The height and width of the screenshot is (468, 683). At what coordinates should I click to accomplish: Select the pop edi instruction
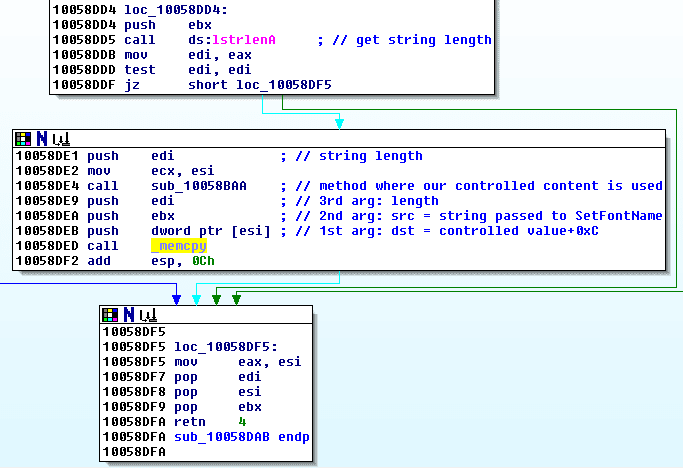[182, 377]
